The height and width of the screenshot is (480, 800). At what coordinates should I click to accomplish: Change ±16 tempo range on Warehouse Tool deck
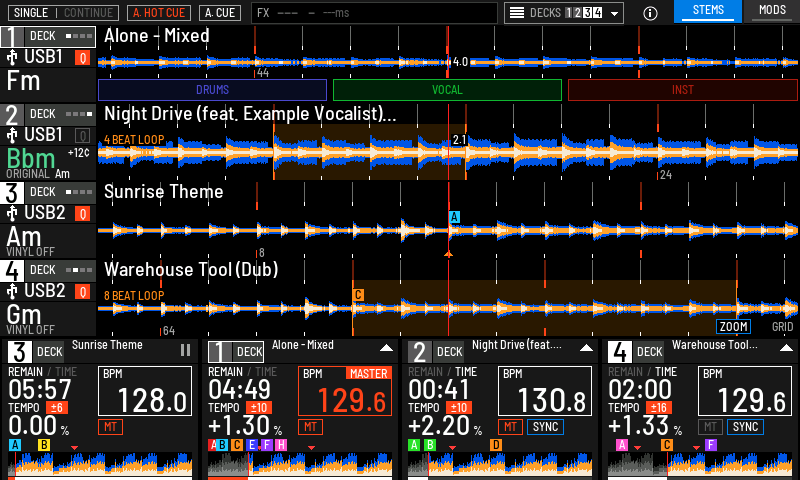[x=659, y=408]
